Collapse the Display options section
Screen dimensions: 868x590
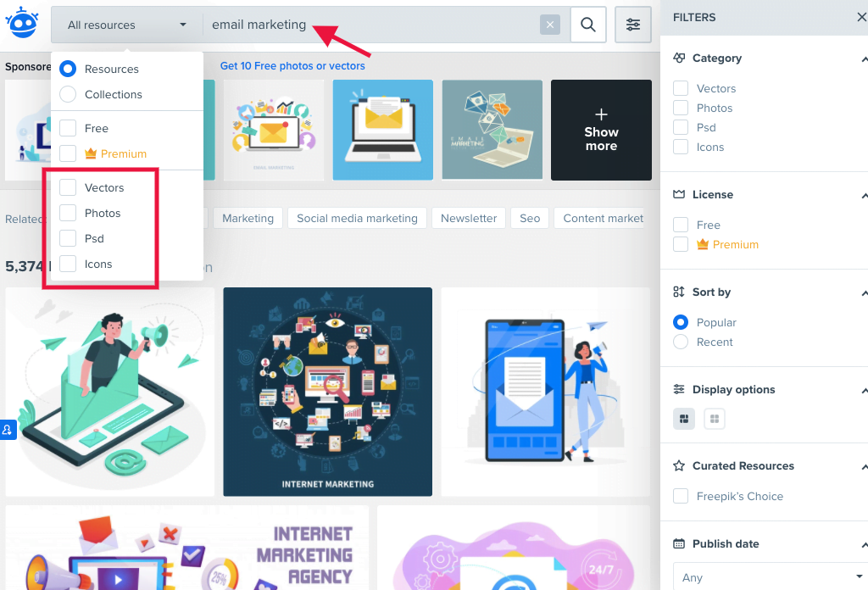[864, 390]
